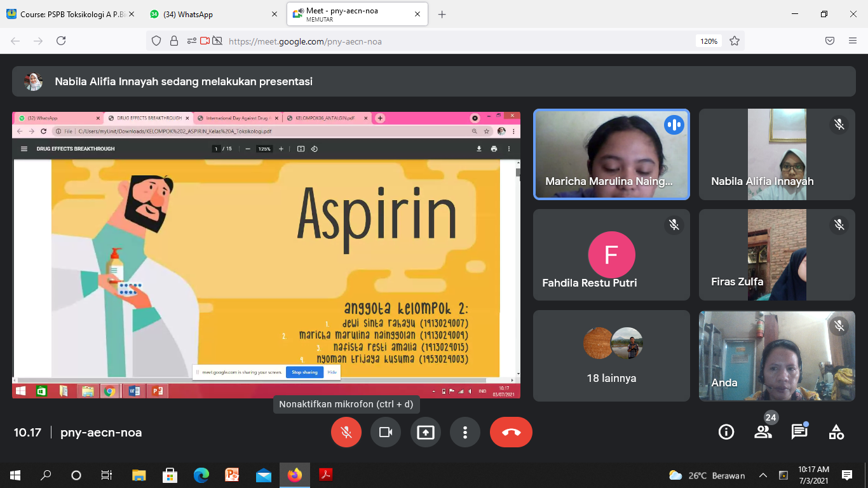Open the chat messages panel
Screen dimensions: 868x488
click(x=799, y=432)
